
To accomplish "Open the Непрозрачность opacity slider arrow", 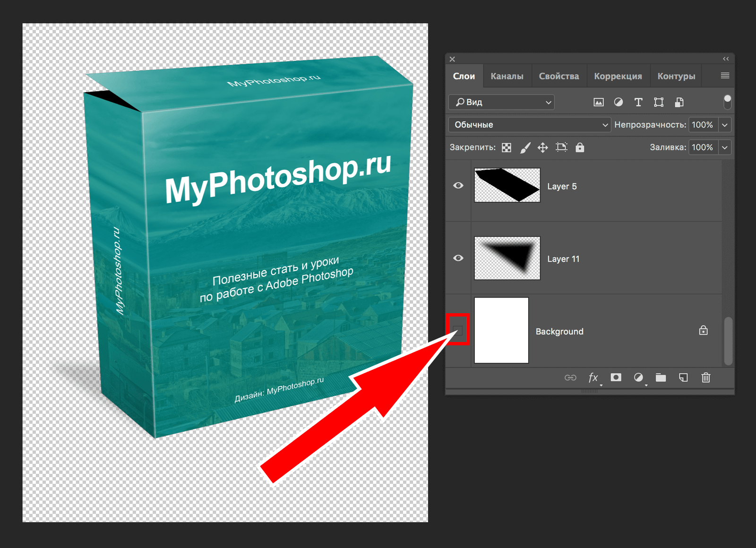I will (x=724, y=125).
